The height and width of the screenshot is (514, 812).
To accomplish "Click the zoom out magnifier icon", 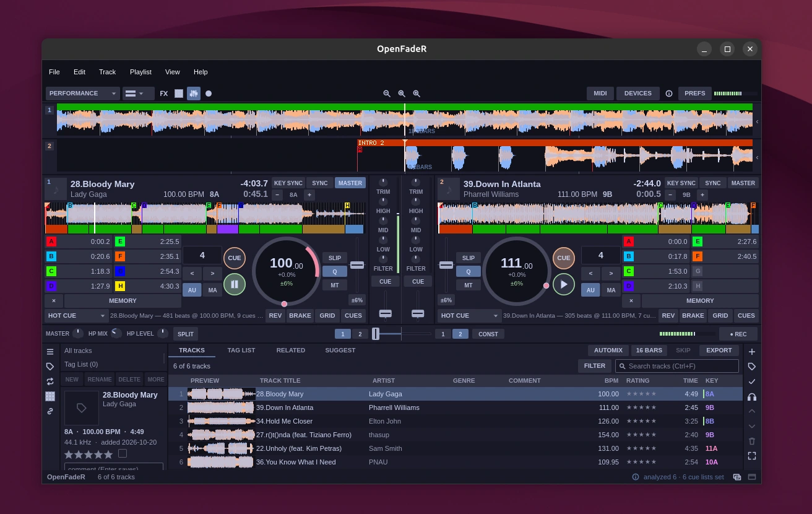I will [387, 94].
